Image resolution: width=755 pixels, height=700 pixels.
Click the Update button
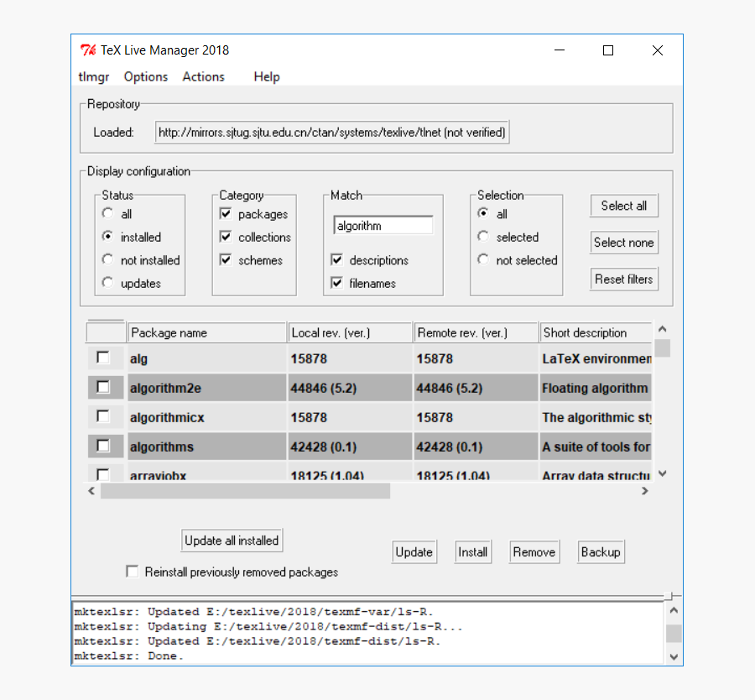(414, 552)
